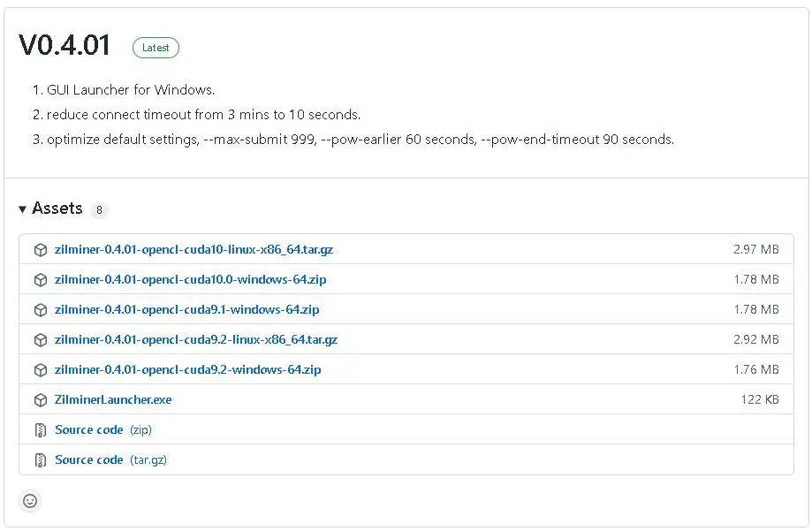This screenshot has width=812, height=531.
Task: Download zilminer-0.4.01-opencl-cuda9.2-windows-64.zip
Action: pyautogui.click(x=187, y=369)
